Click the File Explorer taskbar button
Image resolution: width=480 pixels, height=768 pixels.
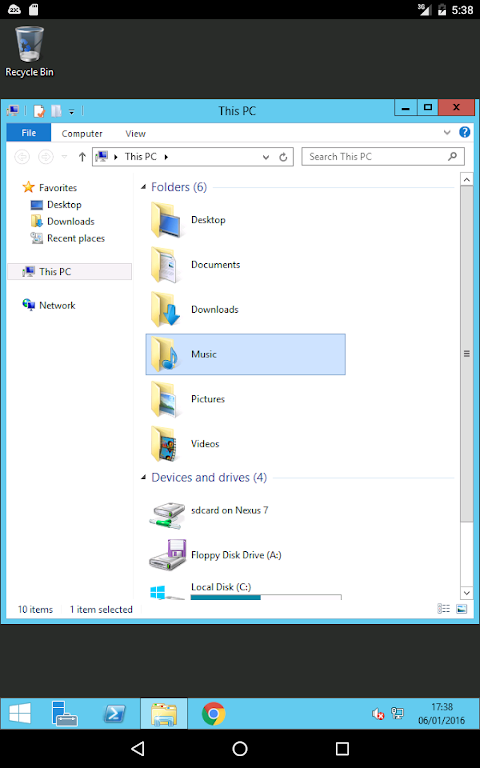click(x=164, y=714)
